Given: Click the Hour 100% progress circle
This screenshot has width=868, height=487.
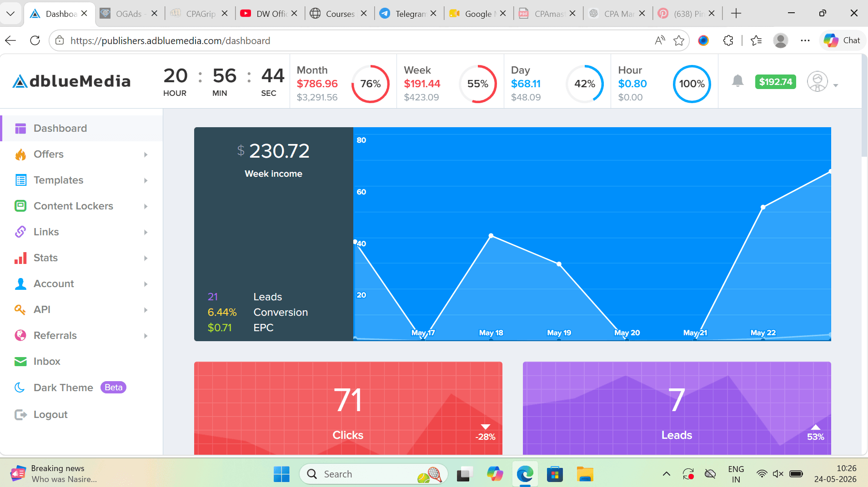Looking at the screenshot, I should pyautogui.click(x=692, y=84).
